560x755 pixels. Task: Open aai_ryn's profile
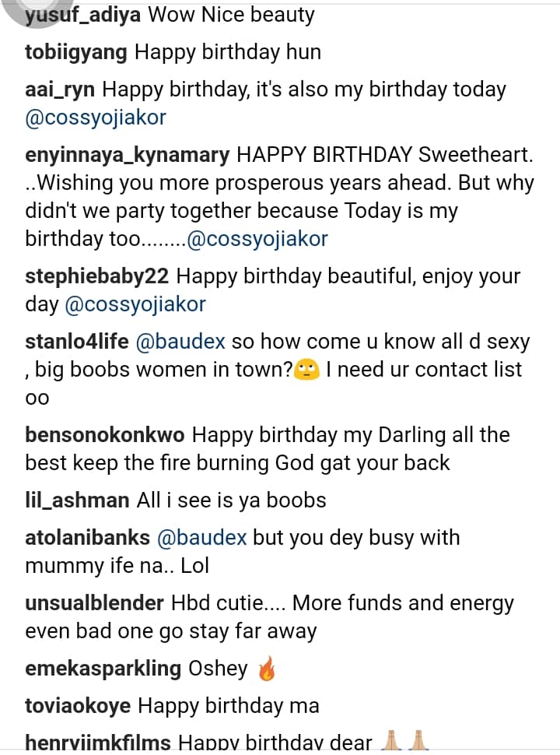(60, 90)
